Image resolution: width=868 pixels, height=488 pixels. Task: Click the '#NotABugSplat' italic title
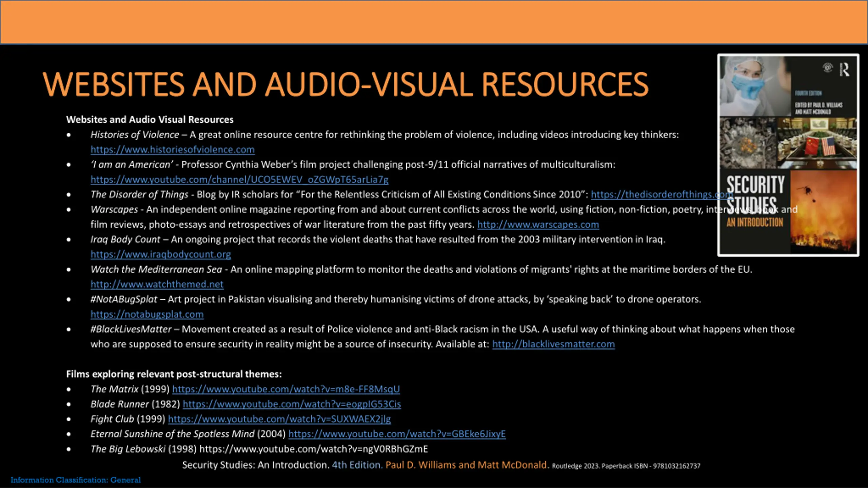(x=124, y=299)
